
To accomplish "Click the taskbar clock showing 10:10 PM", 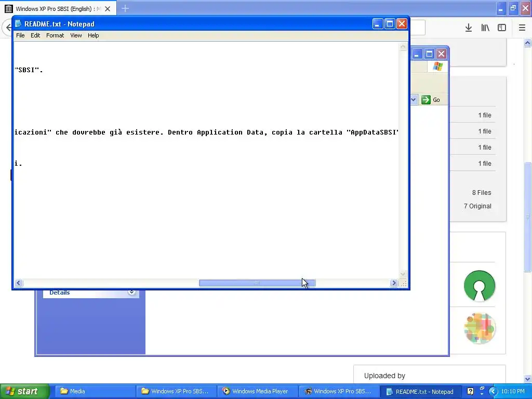I will pyautogui.click(x=513, y=391).
